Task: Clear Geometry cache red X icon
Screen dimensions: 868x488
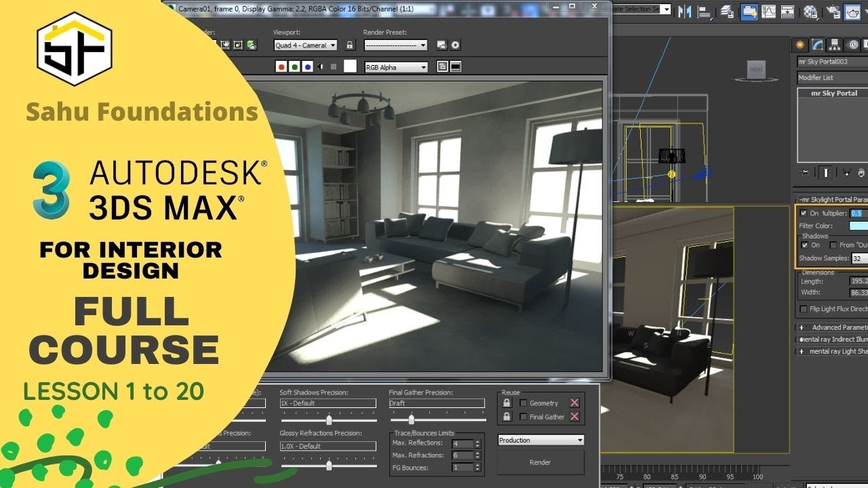Action: pyautogui.click(x=574, y=403)
